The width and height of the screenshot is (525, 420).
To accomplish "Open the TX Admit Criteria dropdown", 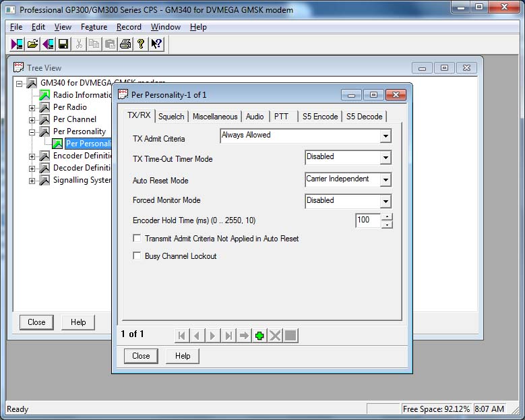I will coord(385,136).
